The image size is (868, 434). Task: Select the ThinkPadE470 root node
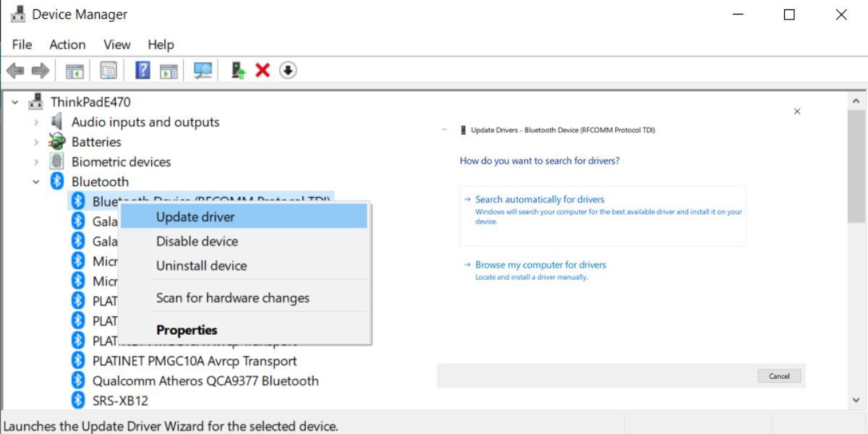click(x=88, y=102)
